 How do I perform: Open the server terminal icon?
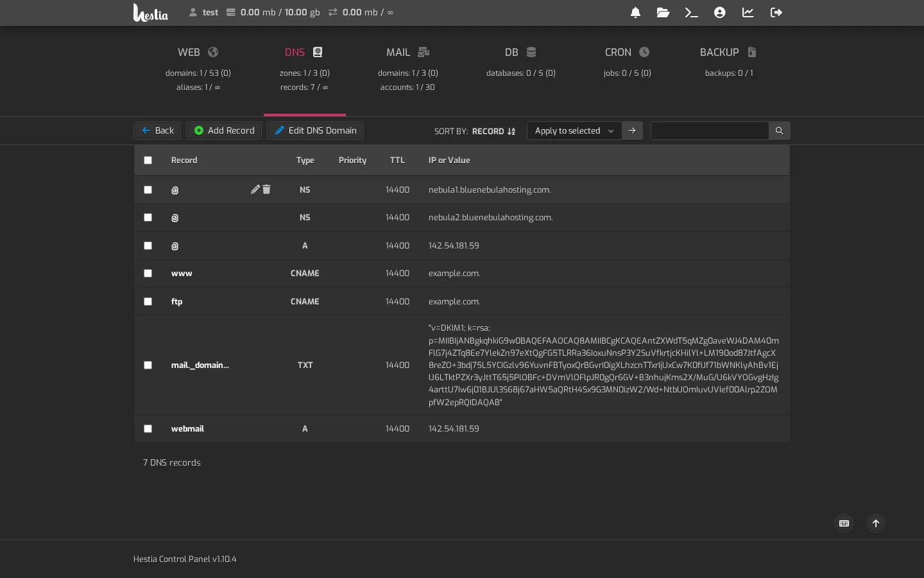(x=691, y=12)
